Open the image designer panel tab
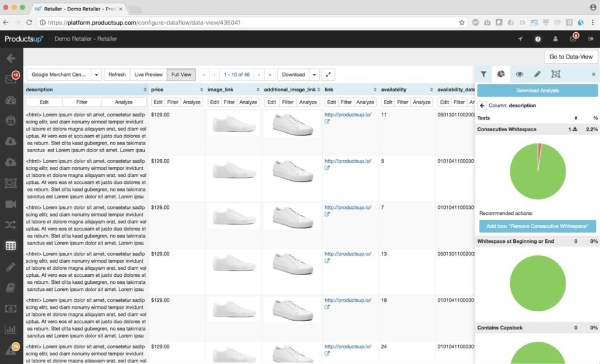This screenshot has width=600, height=364. click(555, 74)
